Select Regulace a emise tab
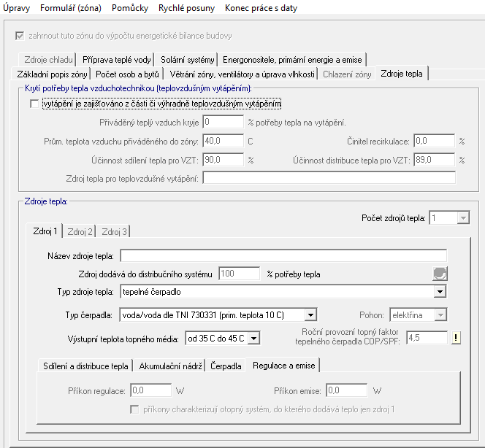This screenshot has height=448, width=485. (x=283, y=366)
